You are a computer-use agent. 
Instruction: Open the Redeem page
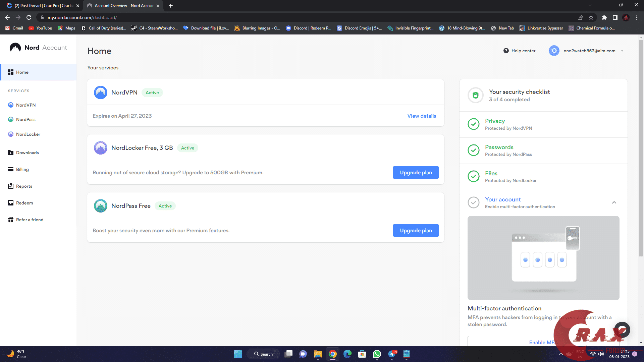click(x=20, y=203)
